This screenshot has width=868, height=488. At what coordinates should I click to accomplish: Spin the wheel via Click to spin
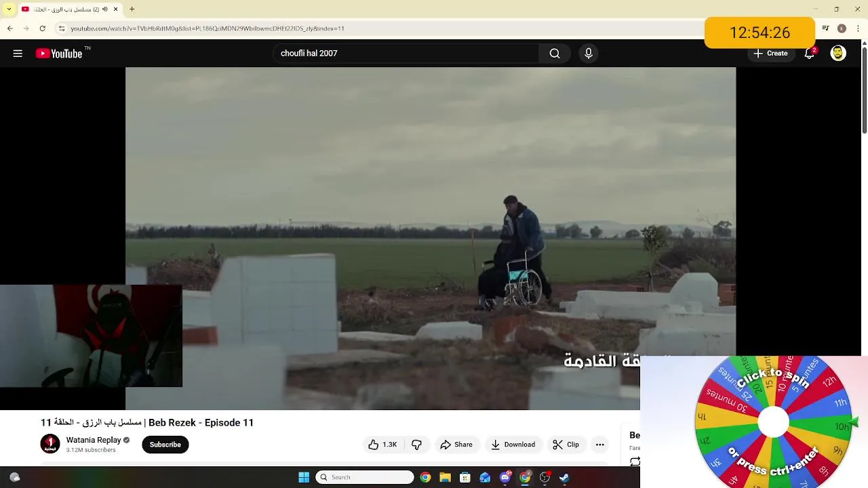(773, 378)
